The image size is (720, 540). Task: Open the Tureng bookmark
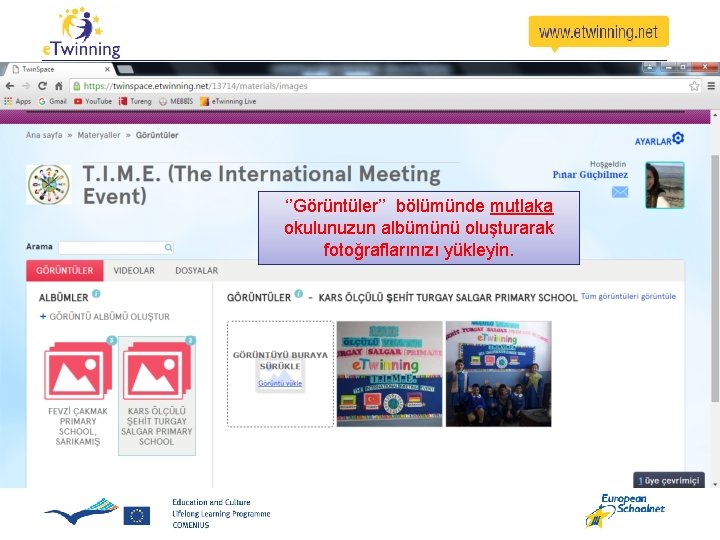(135, 101)
